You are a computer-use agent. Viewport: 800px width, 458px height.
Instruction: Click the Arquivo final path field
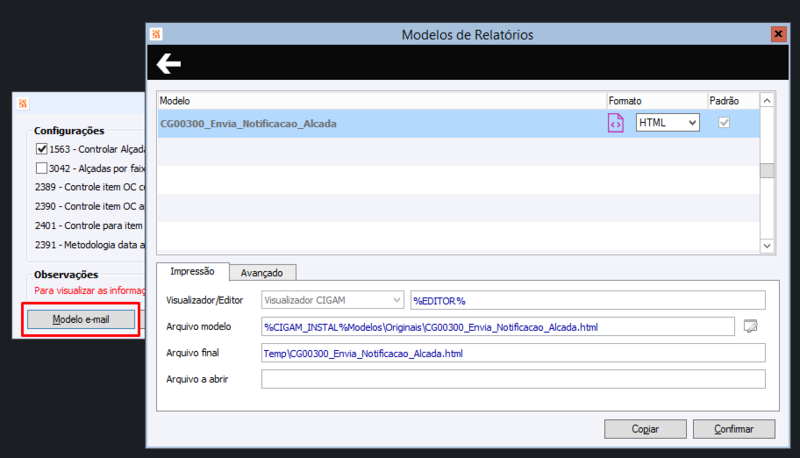[513, 353]
